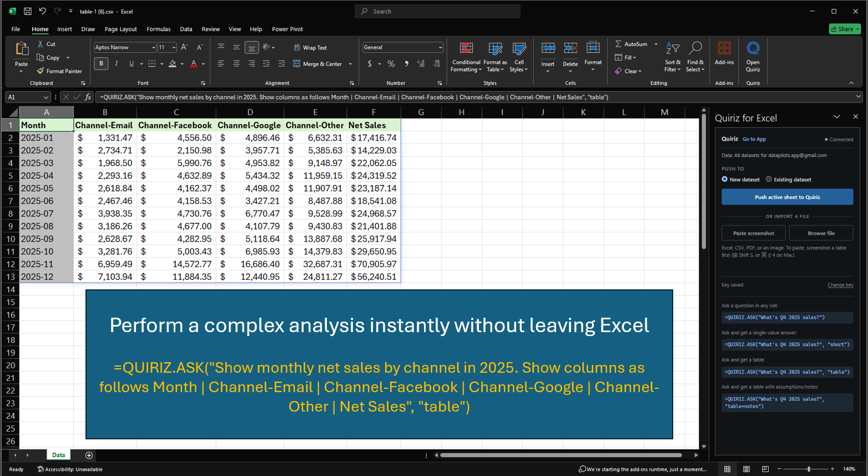The height and width of the screenshot is (476, 868).
Task: Open Find & Select
Action: coord(695,57)
